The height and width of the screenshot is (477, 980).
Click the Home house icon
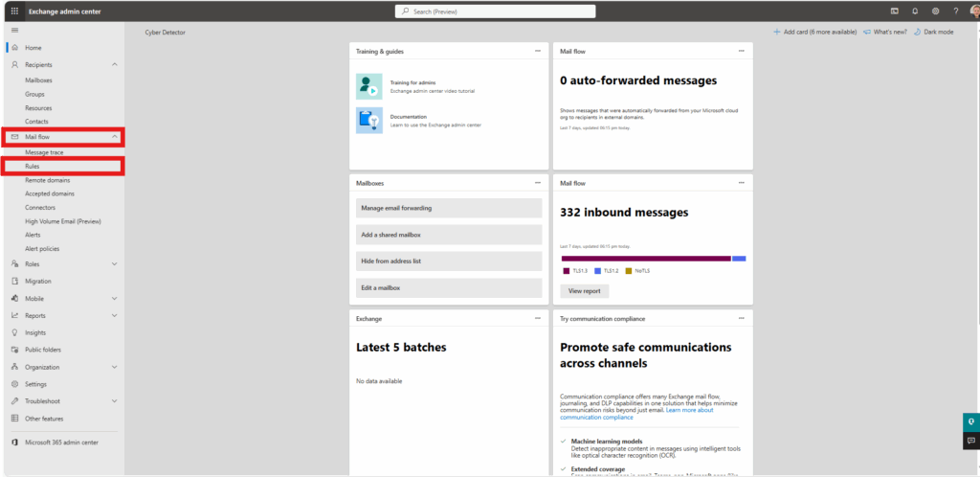pyautogui.click(x=15, y=48)
